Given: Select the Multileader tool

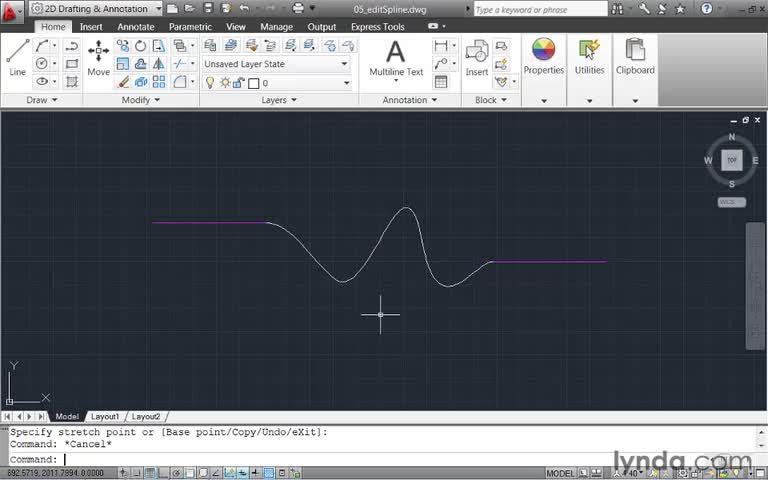Looking at the screenshot, I should point(441,64).
